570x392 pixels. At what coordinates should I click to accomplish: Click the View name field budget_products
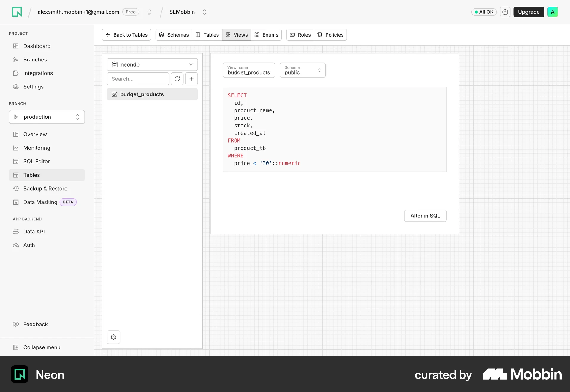click(249, 70)
